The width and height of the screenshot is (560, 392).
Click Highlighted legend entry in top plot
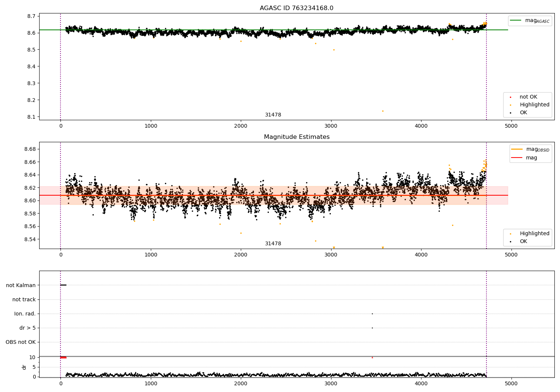coord(530,105)
